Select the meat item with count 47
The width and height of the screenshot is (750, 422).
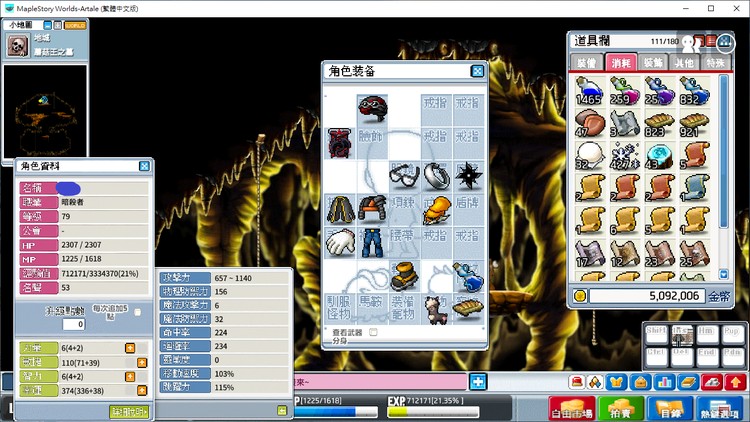click(x=590, y=123)
